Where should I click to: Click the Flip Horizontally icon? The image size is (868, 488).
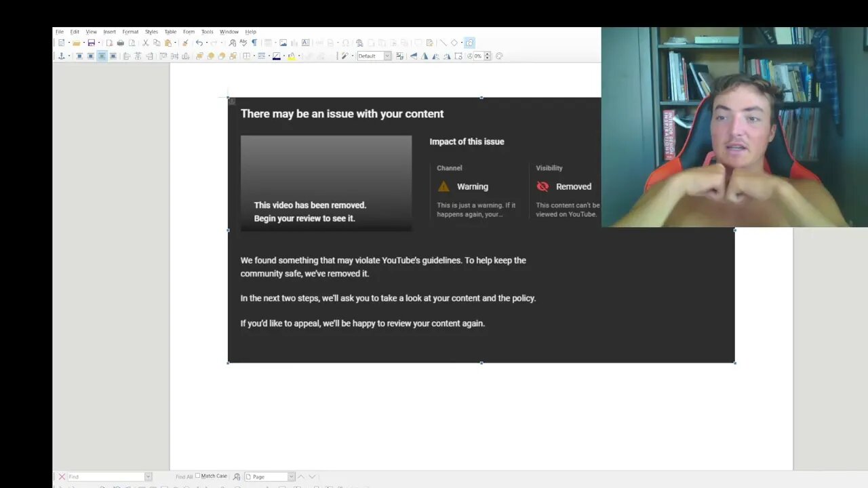[x=425, y=56]
